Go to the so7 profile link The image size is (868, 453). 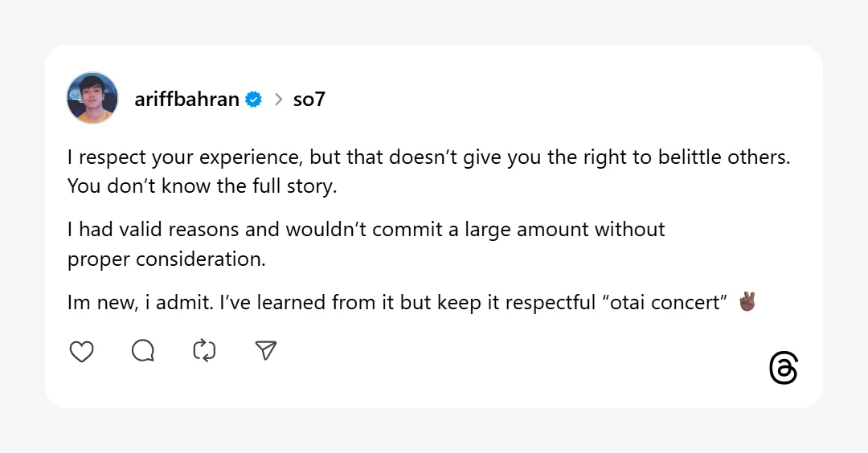click(x=309, y=100)
